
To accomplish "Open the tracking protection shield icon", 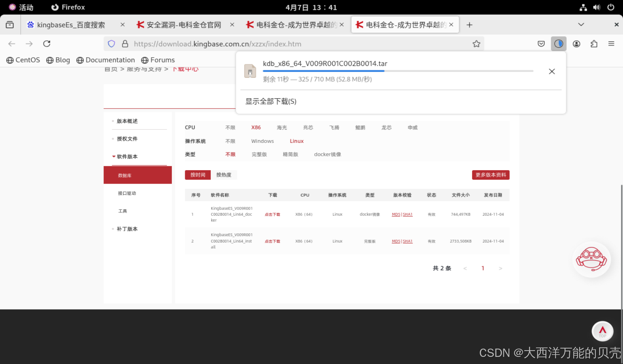I will tap(111, 44).
